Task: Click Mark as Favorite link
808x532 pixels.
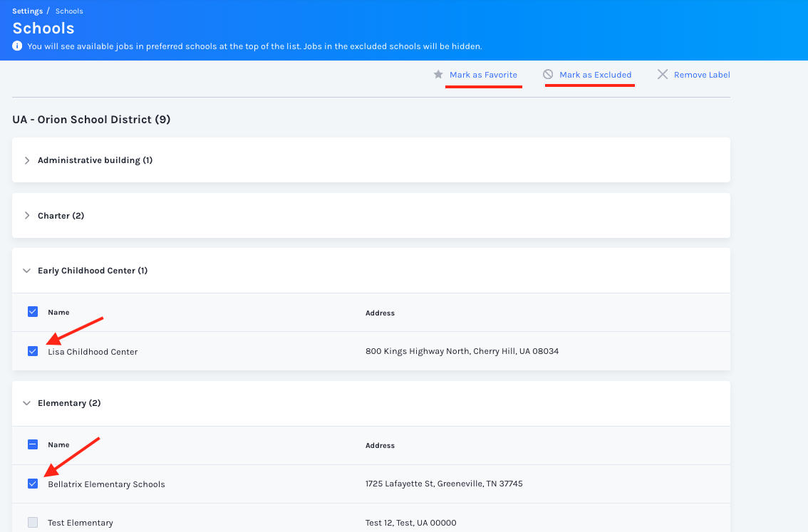Action: 483,75
